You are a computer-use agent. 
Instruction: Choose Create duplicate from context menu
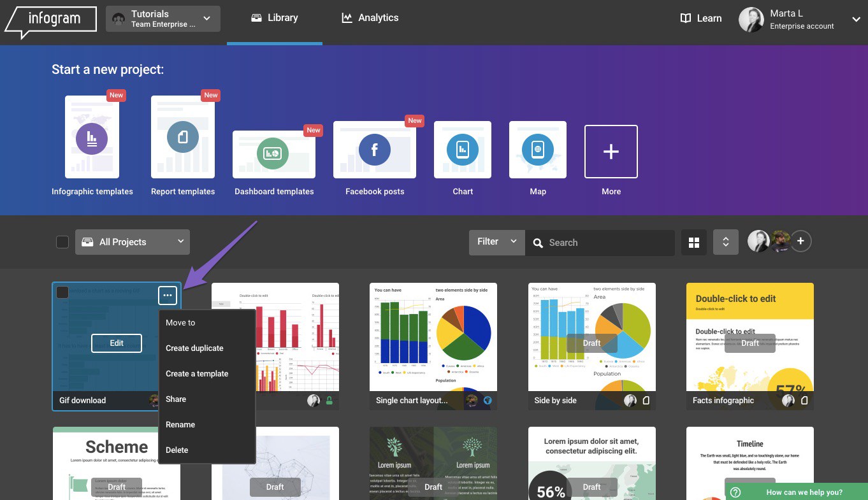194,348
